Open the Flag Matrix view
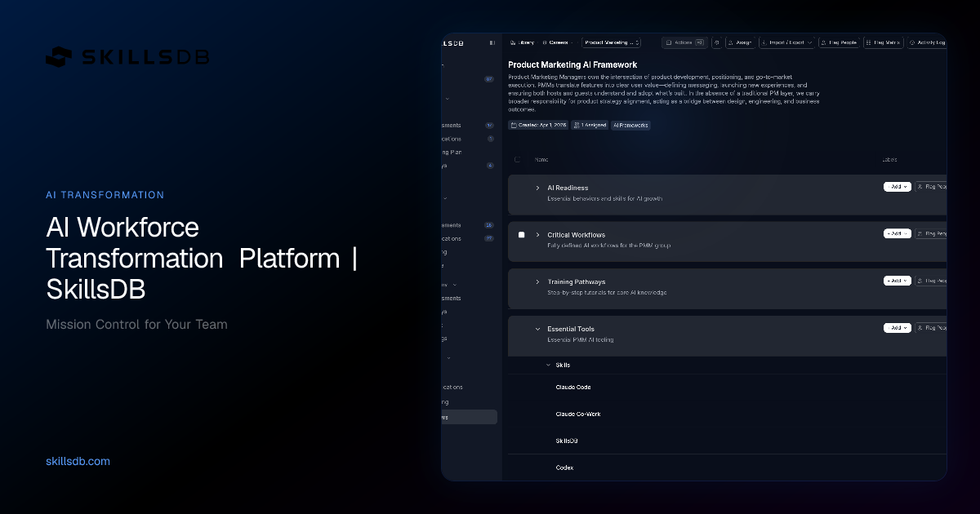 coord(884,42)
